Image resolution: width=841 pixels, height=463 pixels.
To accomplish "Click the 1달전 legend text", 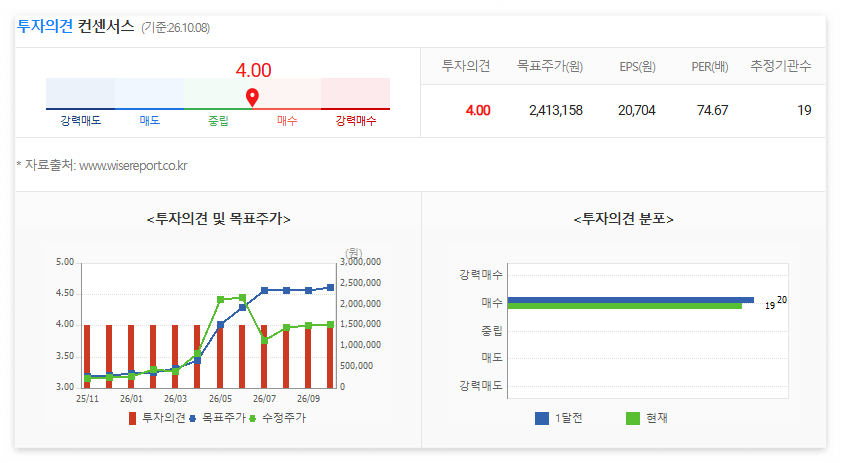I will pyautogui.click(x=569, y=418).
